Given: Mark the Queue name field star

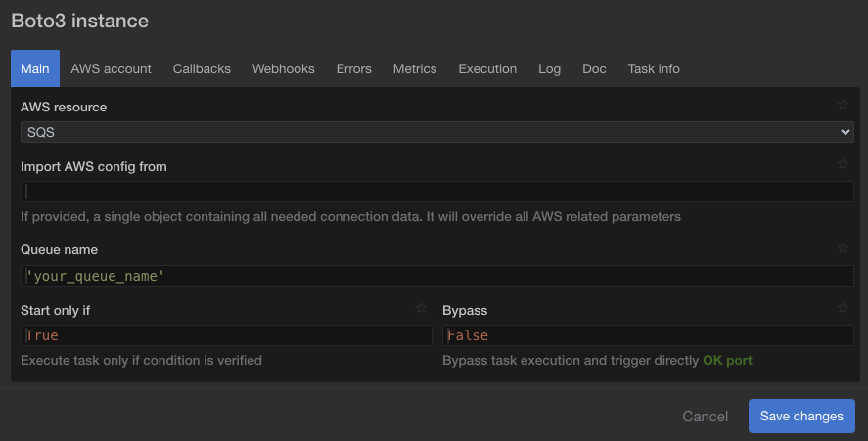Looking at the screenshot, I should [843, 248].
